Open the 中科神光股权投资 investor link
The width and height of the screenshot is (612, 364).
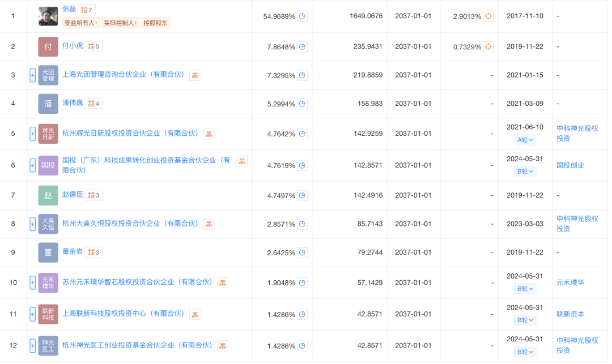[579, 134]
